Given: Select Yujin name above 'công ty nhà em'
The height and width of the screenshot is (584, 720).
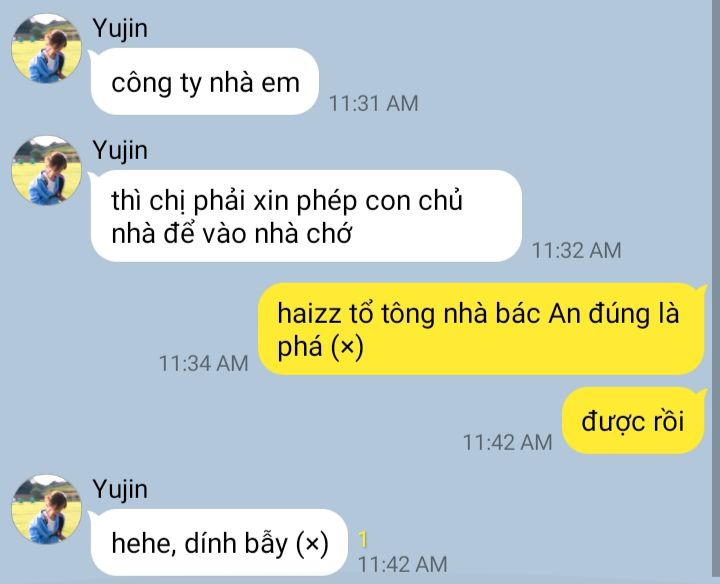Looking at the screenshot, I should 120,28.
